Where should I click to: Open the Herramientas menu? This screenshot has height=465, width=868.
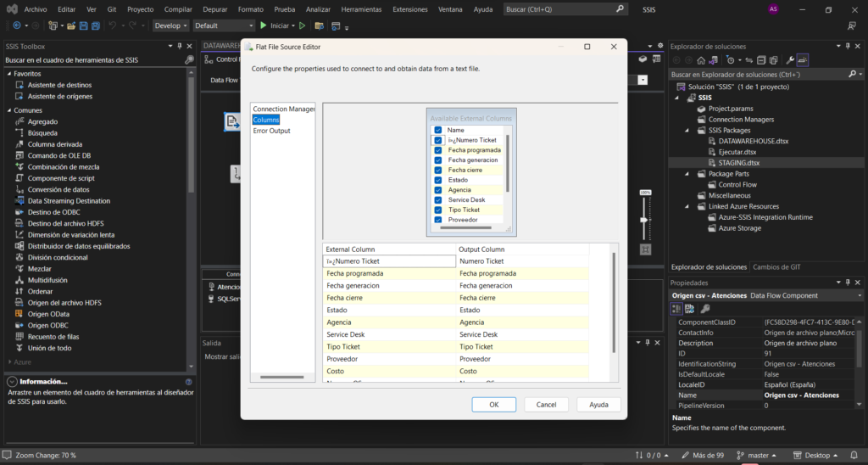361,9
